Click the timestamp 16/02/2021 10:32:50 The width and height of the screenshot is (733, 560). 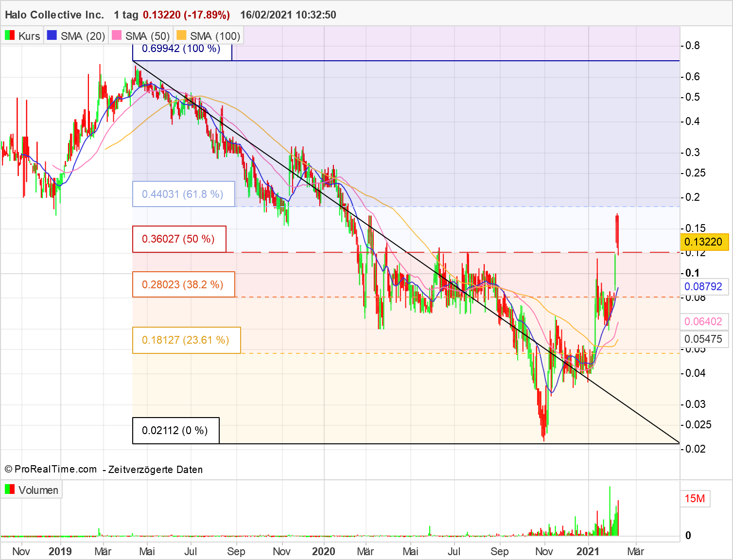(x=288, y=15)
